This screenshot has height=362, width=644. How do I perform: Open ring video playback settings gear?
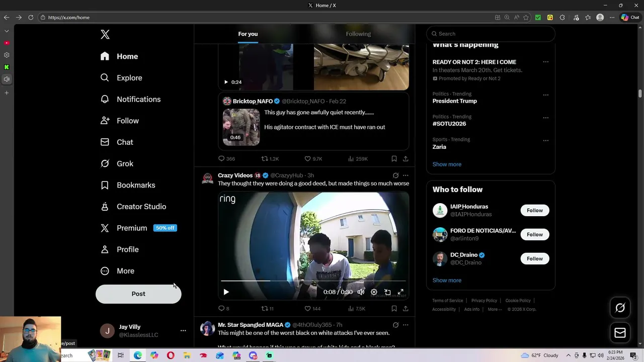click(x=374, y=292)
